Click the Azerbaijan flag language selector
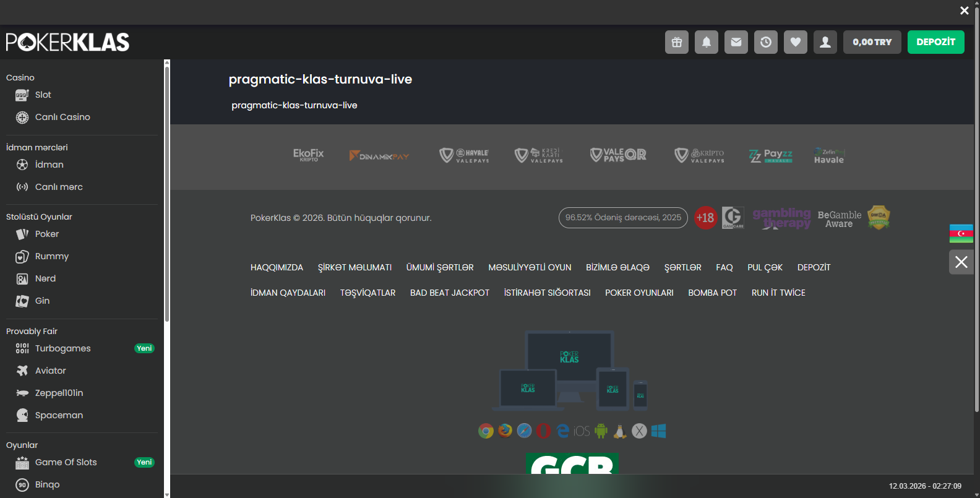The image size is (980, 498). pos(961,233)
